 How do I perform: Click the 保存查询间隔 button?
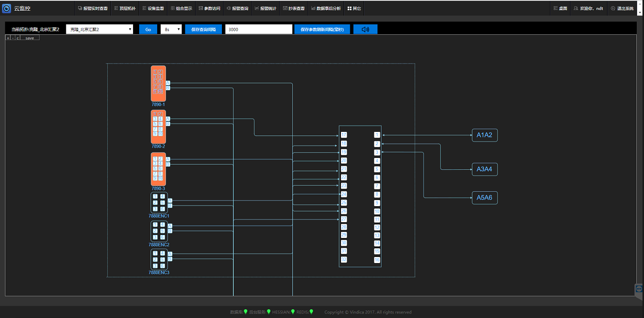click(x=203, y=29)
